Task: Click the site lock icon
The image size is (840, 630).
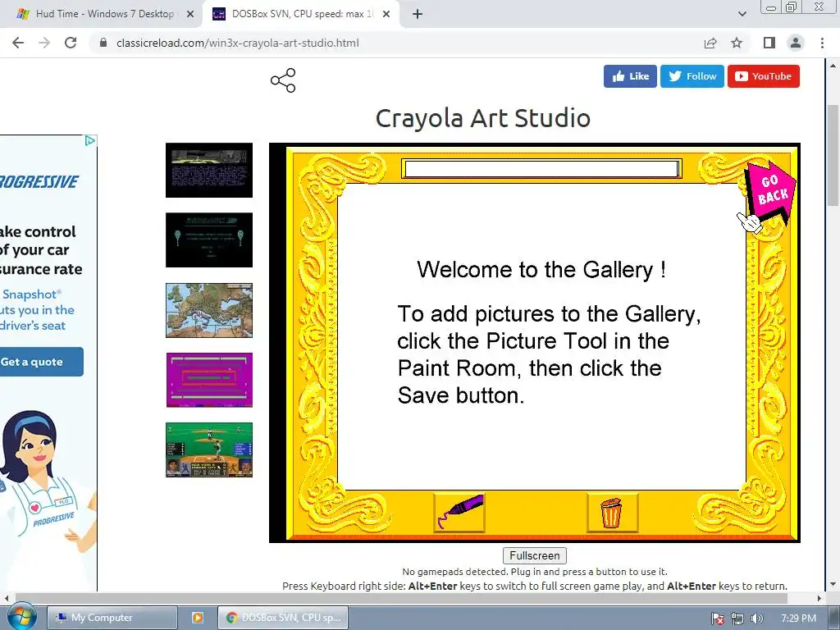Action: coord(103,43)
